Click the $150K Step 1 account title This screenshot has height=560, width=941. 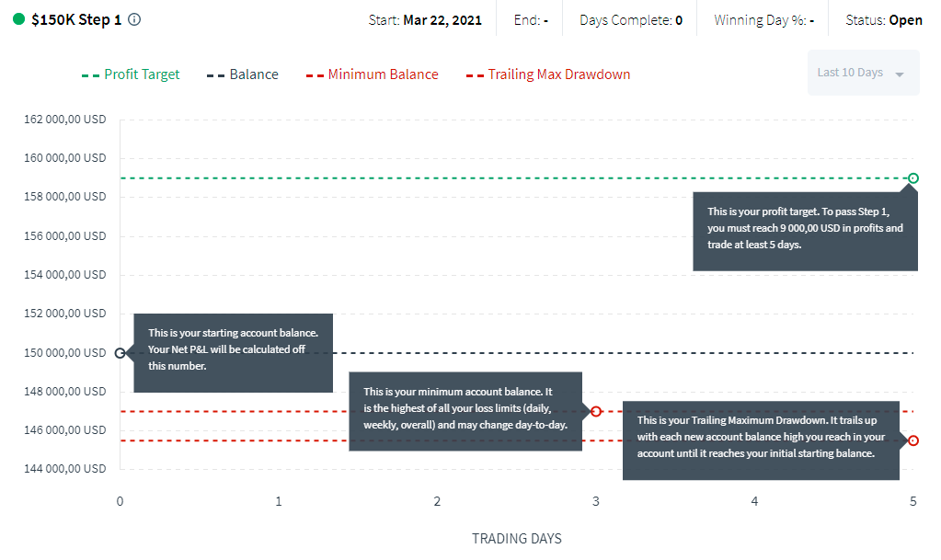(76, 20)
